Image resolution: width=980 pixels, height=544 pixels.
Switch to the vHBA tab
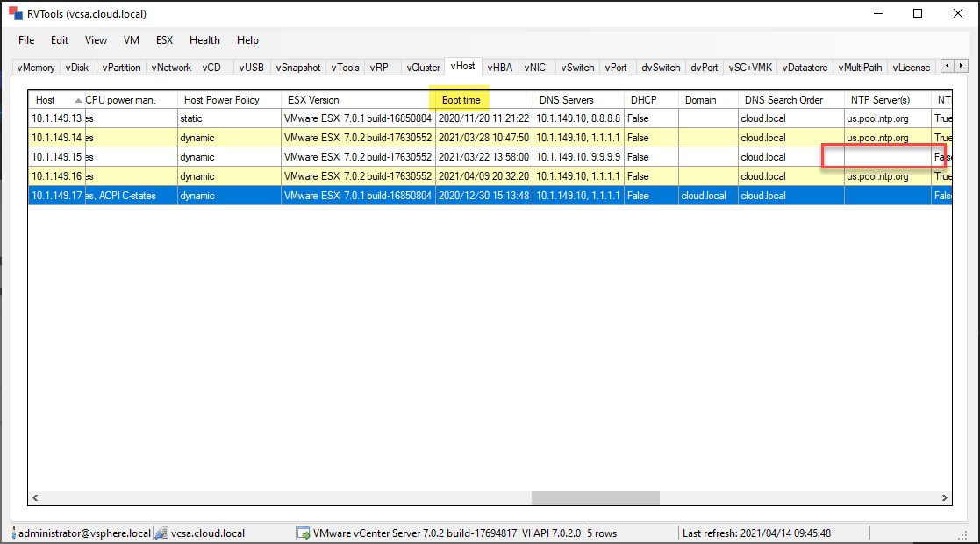click(499, 68)
